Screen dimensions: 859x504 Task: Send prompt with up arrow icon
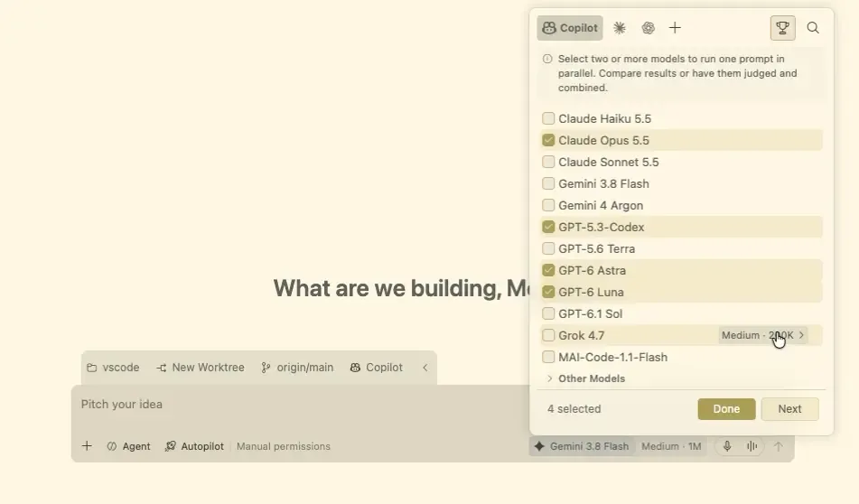778,446
